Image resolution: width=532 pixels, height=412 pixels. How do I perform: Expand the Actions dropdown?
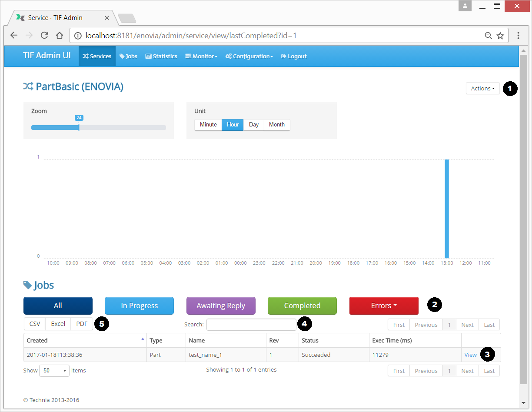click(x=482, y=89)
